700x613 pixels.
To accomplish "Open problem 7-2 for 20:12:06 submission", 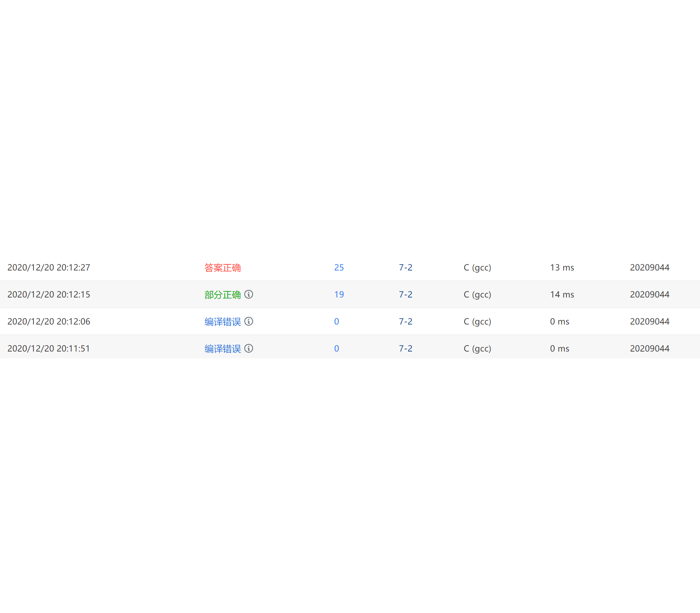I will point(405,322).
